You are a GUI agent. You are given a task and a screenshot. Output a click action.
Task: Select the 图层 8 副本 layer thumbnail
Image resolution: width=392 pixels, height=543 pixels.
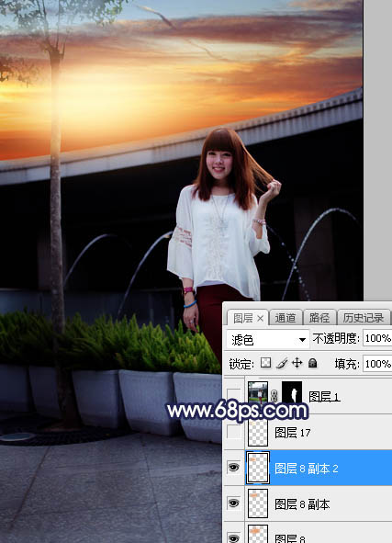(x=258, y=503)
